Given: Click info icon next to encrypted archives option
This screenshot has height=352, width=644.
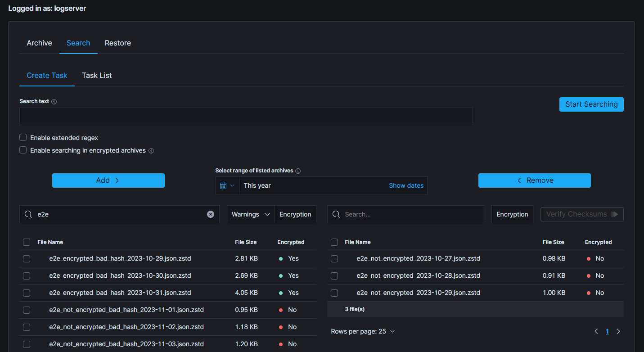Looking at the screenshot, I should coord(151,151).
